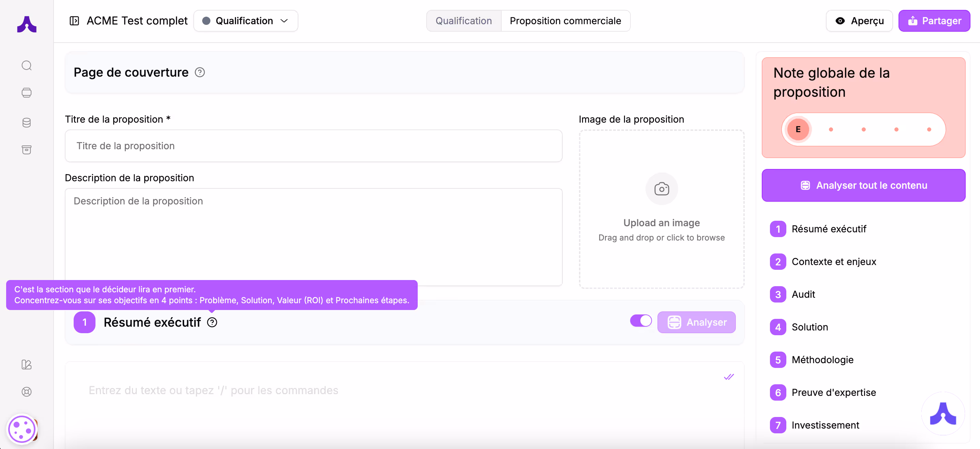
Task: Click the help icon next to Résumé exécutif
Action: [212, 322]
